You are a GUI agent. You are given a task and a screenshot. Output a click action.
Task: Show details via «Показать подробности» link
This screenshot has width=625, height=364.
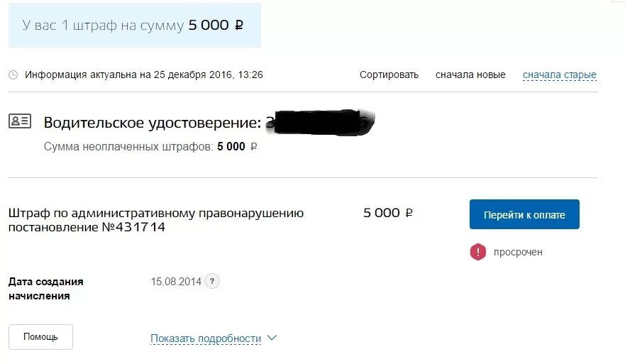(x=206, y=338)
